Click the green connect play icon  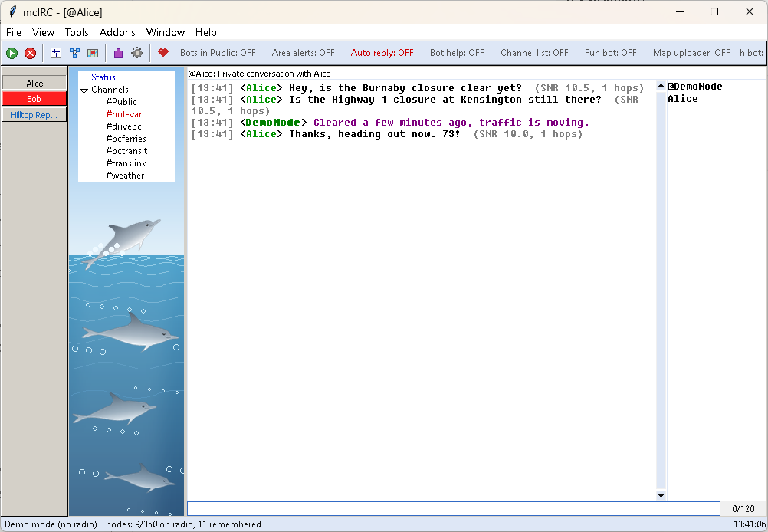(x=11, y=53)
